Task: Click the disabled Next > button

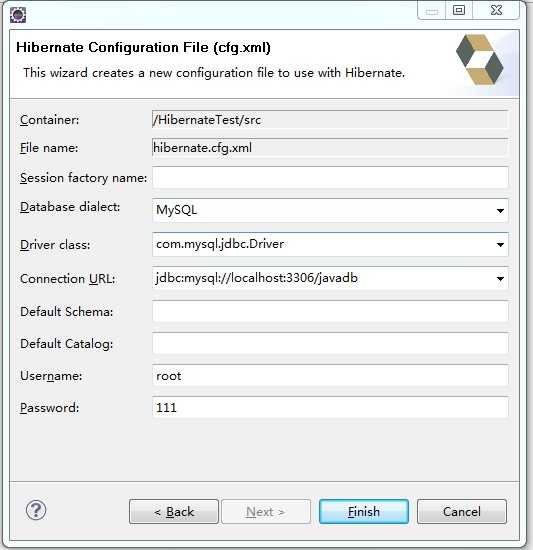Action: pos(266,512)
